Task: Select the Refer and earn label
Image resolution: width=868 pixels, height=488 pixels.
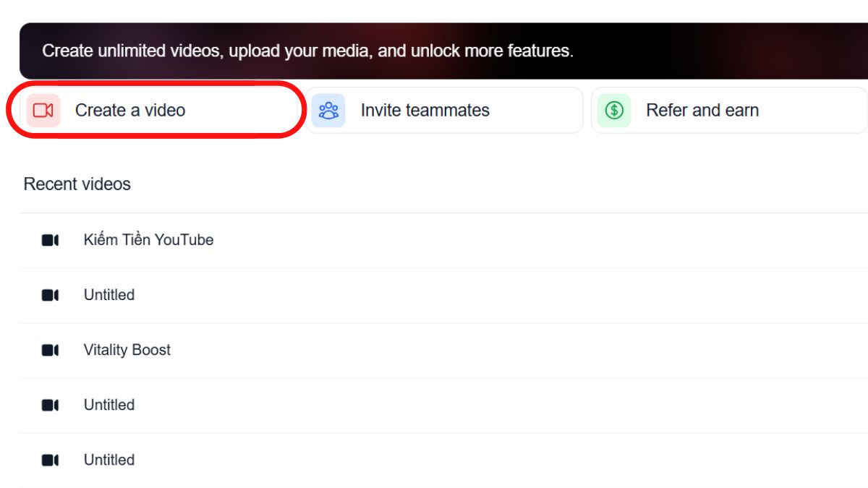Action: pos(702,111)
